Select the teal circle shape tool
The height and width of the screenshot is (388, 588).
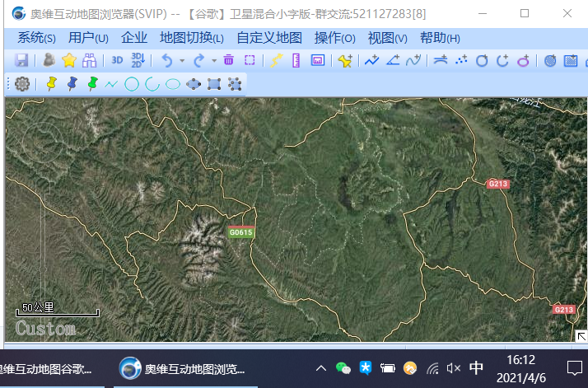click(x=132, y=84)
